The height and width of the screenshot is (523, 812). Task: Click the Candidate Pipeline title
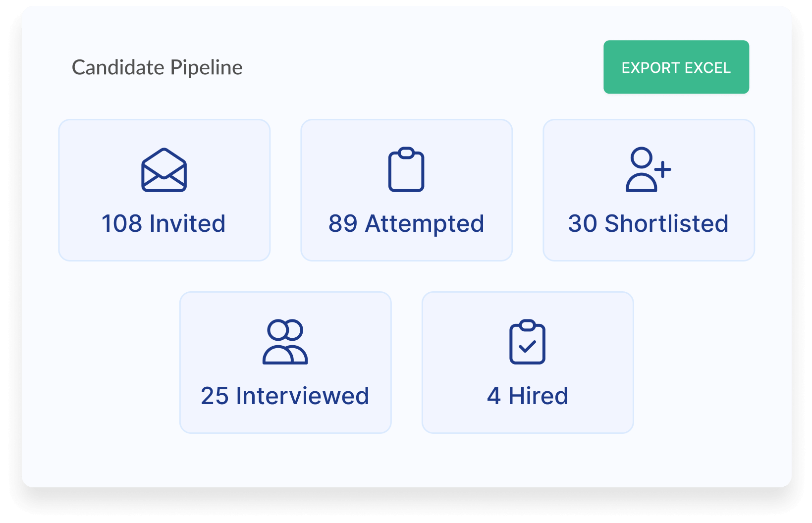tap(157, 67)
